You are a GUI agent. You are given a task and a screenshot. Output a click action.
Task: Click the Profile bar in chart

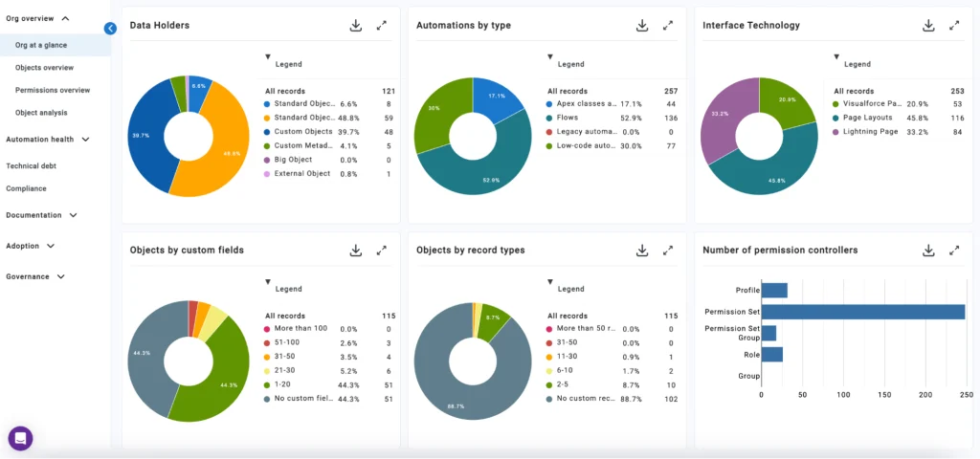[774, 291]
